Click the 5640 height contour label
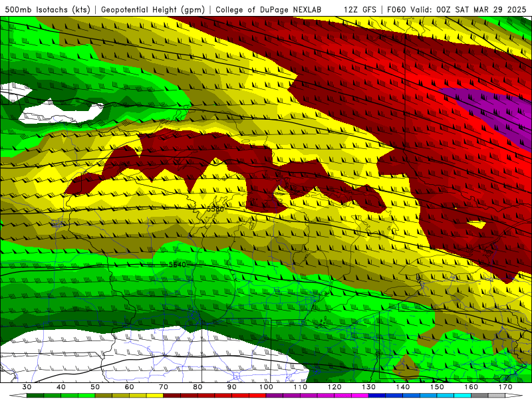532x399 pixels. pyautogui.click(x=178, y=264)
